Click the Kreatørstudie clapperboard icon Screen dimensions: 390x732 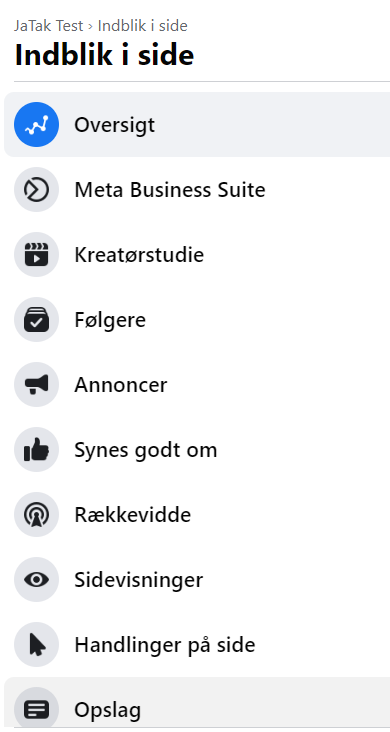click(36, 254)
